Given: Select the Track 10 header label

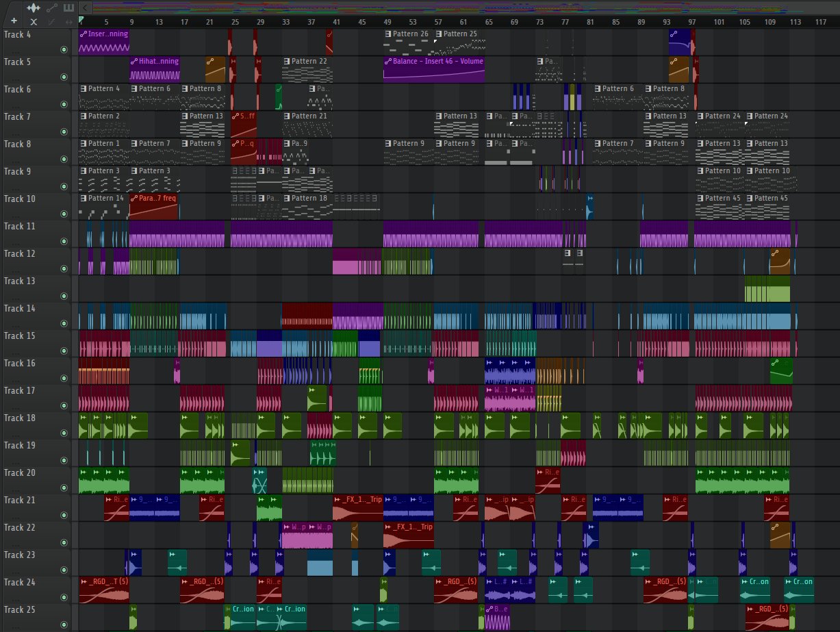Looking at the screenshot, I should [x=20, y=199].
